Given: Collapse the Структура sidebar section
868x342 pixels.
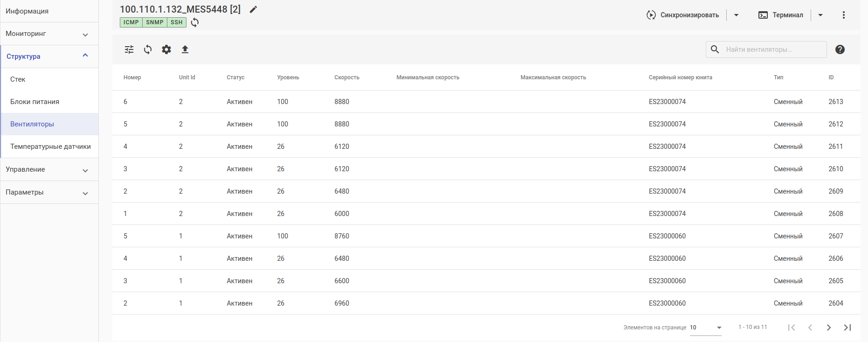Looking at the screenshot, I should (x=85, y=56).
